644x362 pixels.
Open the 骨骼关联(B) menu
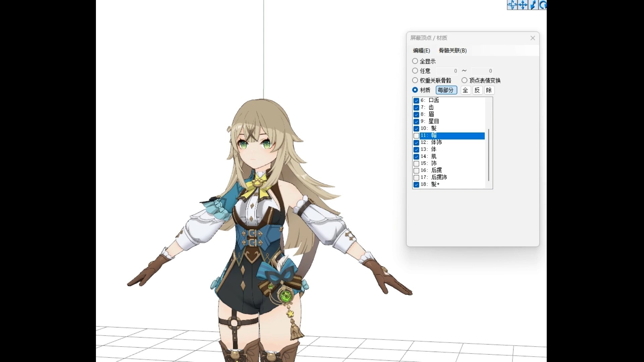[x=452, y=50]
